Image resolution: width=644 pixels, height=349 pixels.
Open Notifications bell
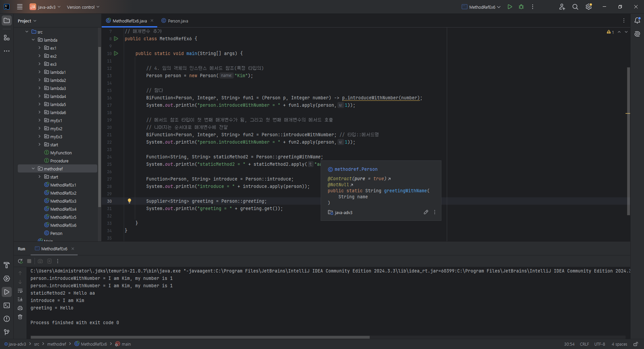pyautogui.click(x=637, y=20)
